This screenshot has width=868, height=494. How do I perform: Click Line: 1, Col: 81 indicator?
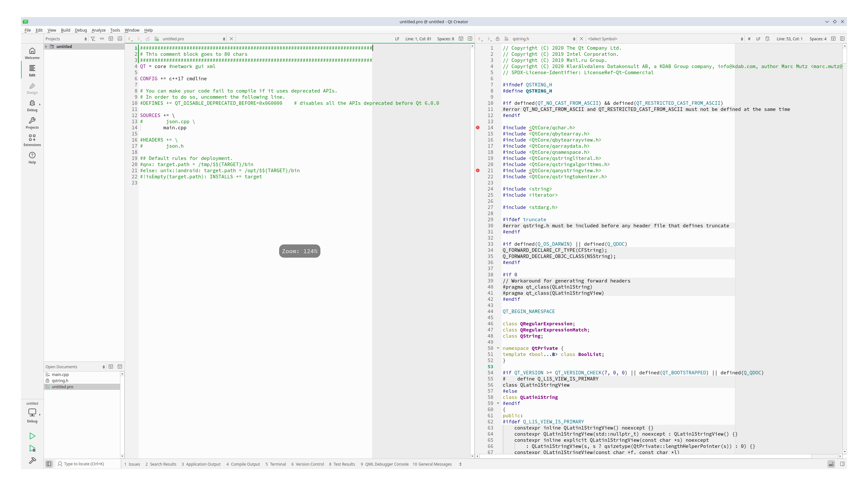coord(418,39)
